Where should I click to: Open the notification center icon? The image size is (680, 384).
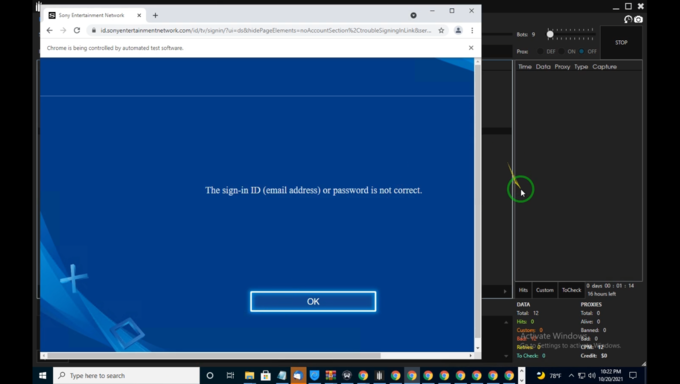[633, 375]
